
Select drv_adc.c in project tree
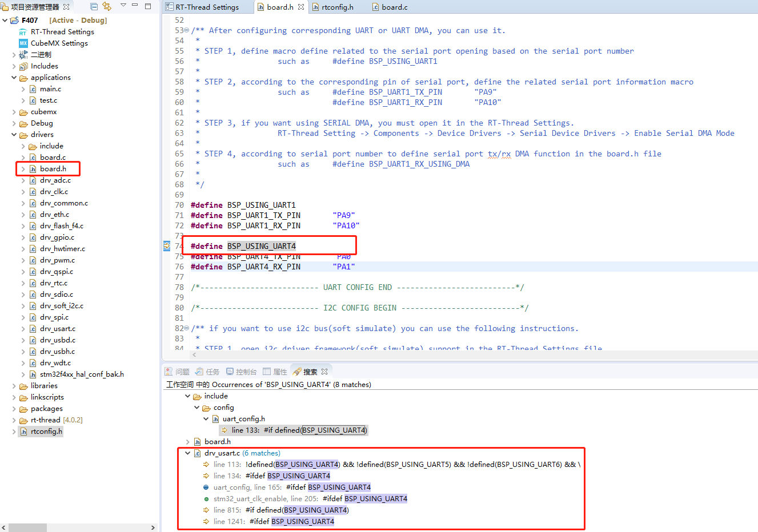55,180
